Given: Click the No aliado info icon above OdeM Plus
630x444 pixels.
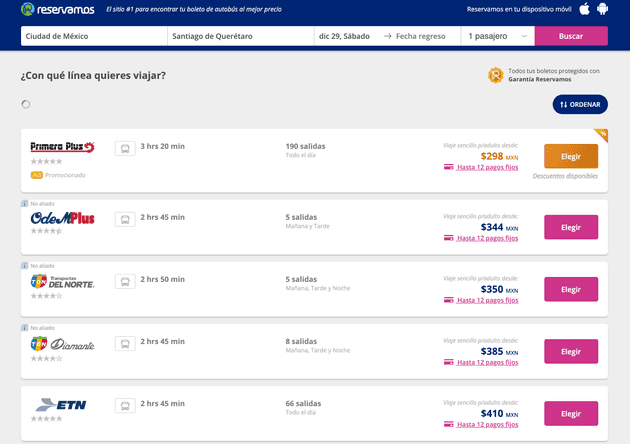Looking at the screenshot, I should (x=25, y=204).
